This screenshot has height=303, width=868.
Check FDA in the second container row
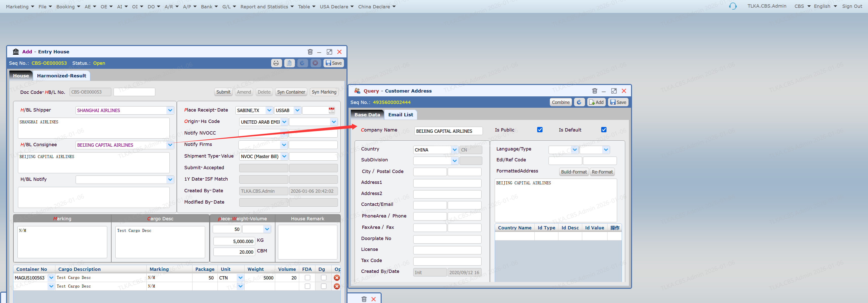click(307, 286)
